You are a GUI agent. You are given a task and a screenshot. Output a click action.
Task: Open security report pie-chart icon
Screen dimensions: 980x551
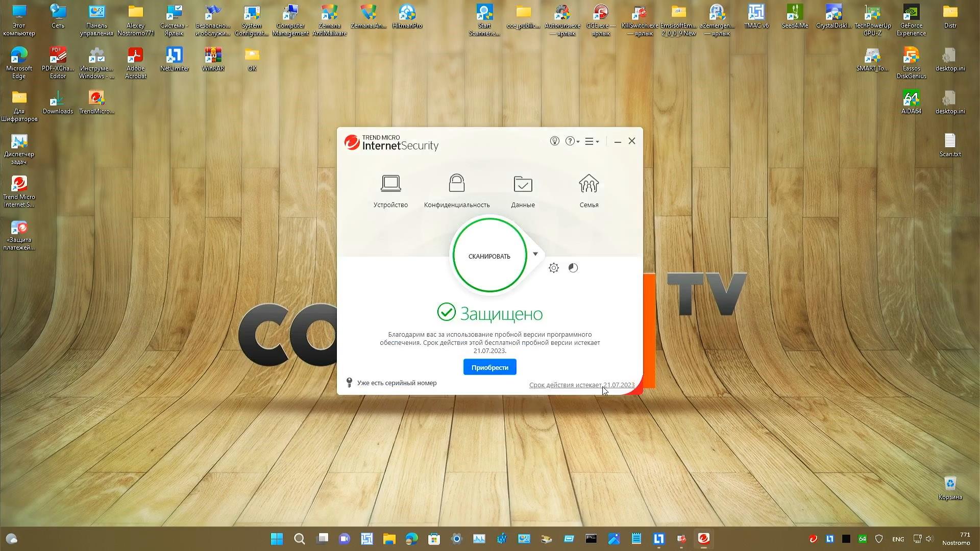tap(573, 268)
